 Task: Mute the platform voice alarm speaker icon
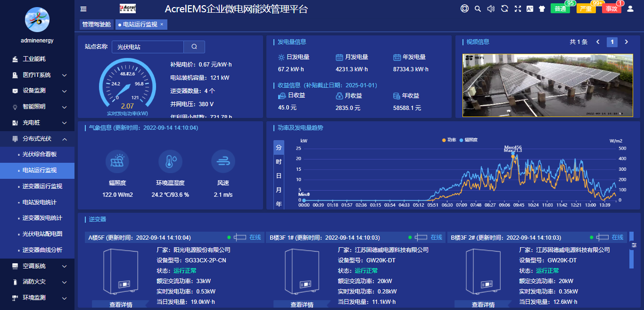tap(490, 8)
